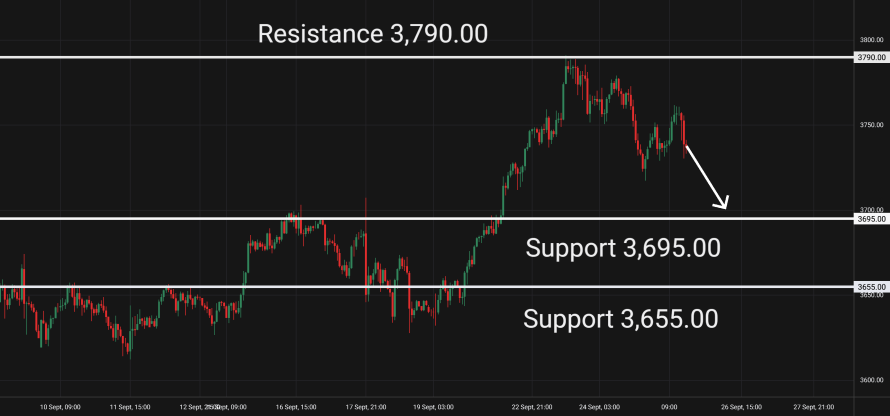The width and height of the screenshot is (890, 416).
Task: Select the Resistance 3,790.00 text annotation
Action: [372, 34]
